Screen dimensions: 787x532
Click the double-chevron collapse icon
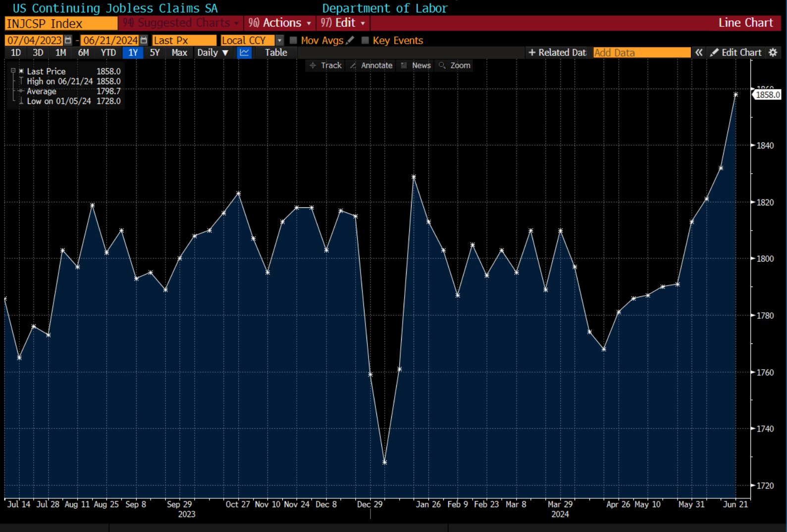[x=699, y=52]
